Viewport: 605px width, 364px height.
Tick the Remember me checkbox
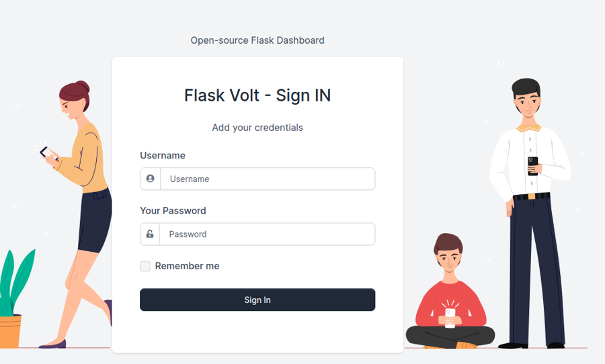(145, 266)
